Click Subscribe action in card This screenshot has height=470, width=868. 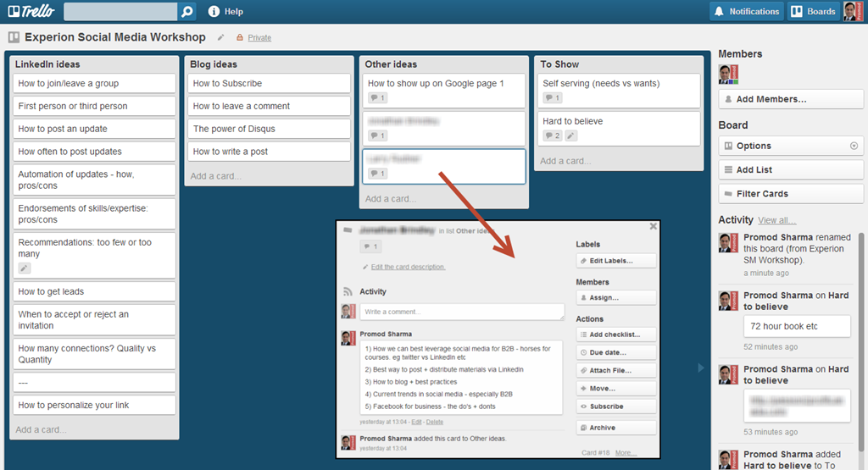tap(616, 406)
